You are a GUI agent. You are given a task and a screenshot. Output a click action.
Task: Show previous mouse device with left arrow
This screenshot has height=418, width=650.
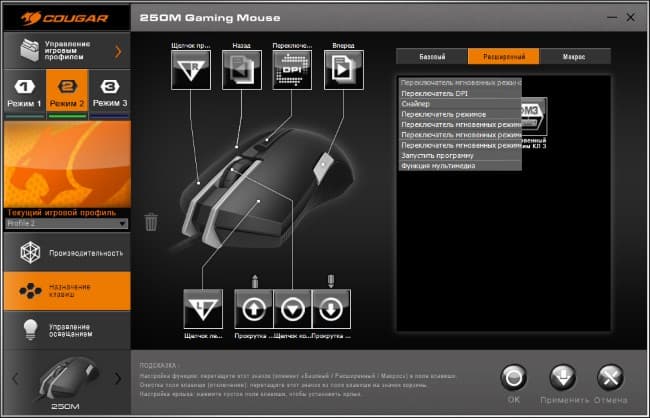tap(15, 378)
